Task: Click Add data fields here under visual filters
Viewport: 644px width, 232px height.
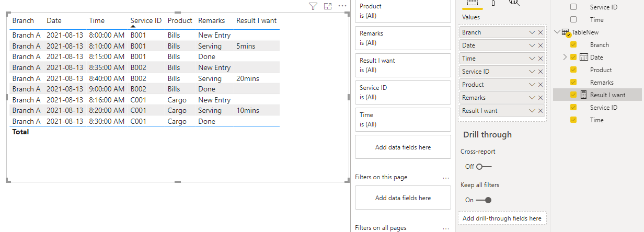Action: (402, 147)
